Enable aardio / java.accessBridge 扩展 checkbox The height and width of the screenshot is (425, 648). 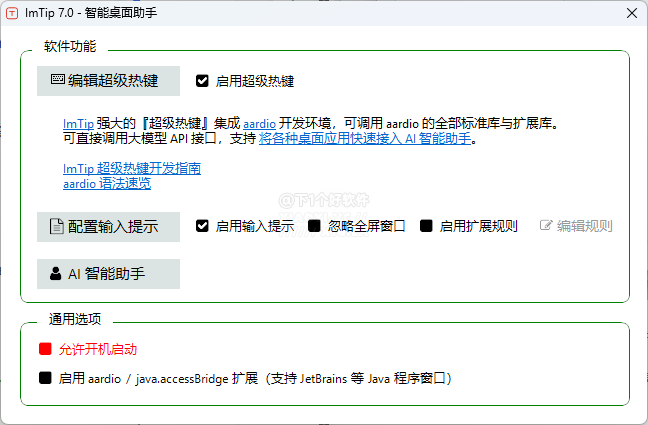[x=45, y=379]
